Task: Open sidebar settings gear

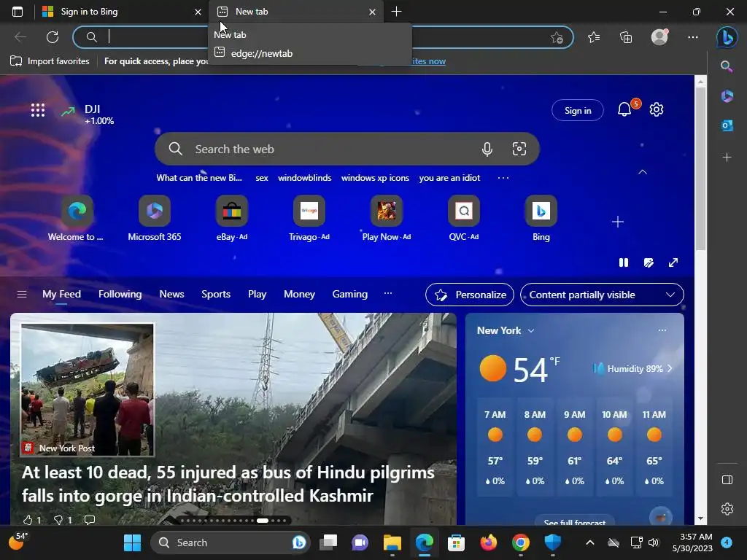Action: point(727,508)
